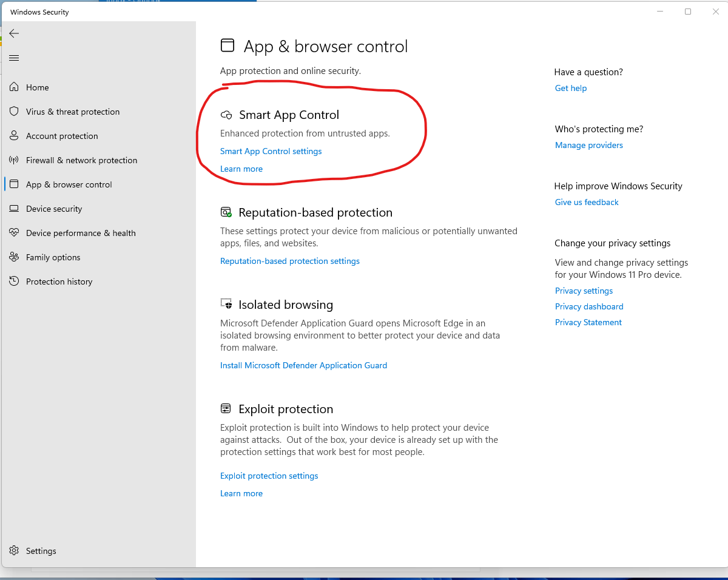Click the Privacy dashboard link
Screen dimensions: 728x580
(x=589, y=306)
